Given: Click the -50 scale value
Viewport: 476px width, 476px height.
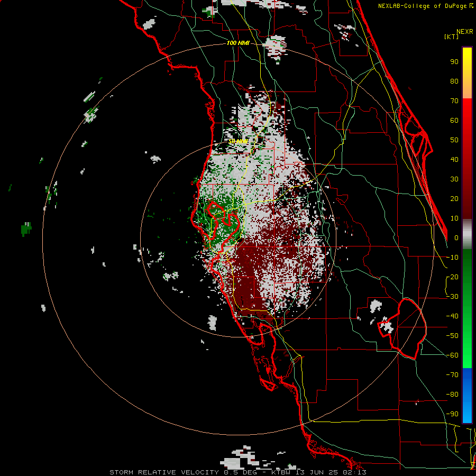Looking at the screenshot, I should [x=452, y=336].
